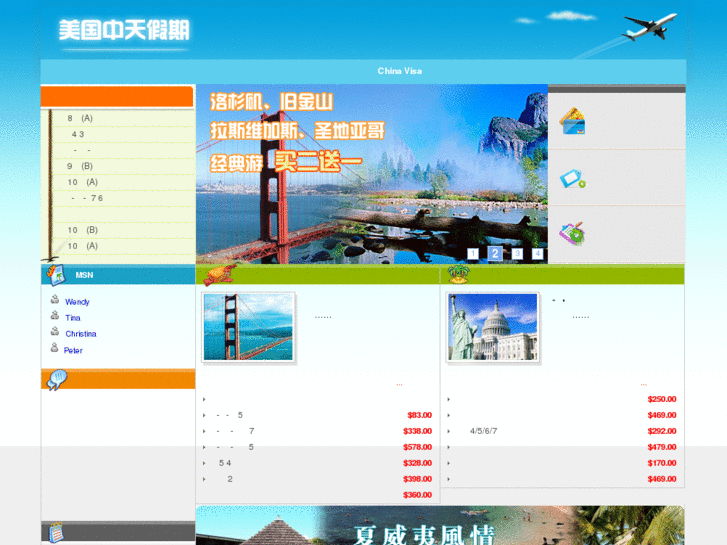727x545 pixels.
Task: Chat with Christina on MSN
Action: pos(81,334)
